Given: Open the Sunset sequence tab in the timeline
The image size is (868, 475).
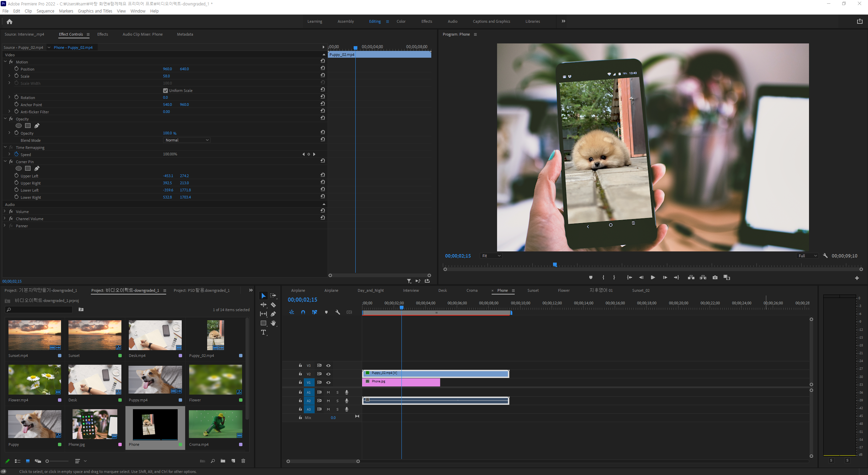Looking at the screenshot, I should [533, 290].
